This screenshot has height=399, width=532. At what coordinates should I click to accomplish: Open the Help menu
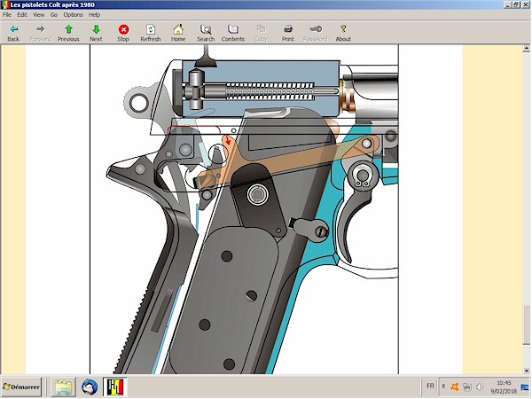click(94, 15)
